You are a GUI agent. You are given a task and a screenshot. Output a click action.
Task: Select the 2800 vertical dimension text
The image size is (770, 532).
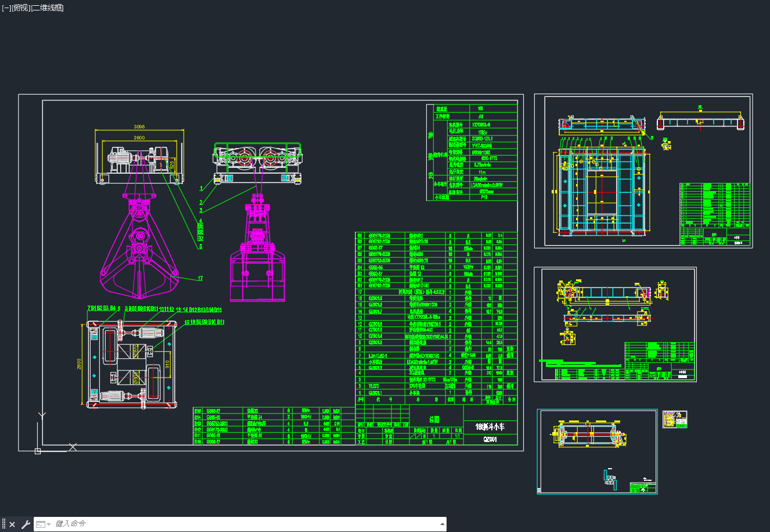79,364
